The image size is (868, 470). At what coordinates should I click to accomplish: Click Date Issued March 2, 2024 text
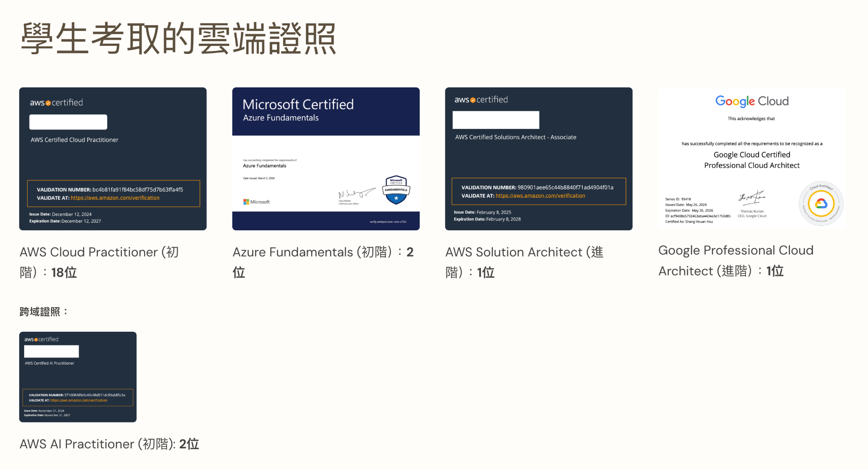pyautogui.click(x=259, y=178)
